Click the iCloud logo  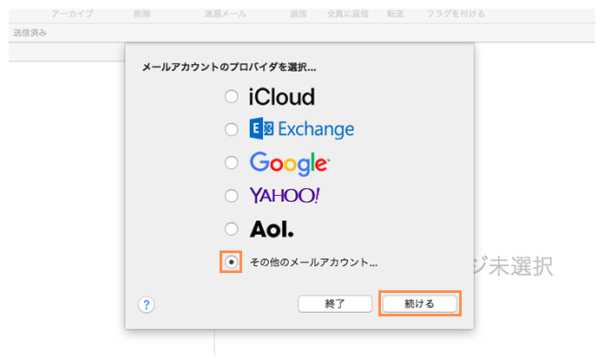(x=281, y=96)
